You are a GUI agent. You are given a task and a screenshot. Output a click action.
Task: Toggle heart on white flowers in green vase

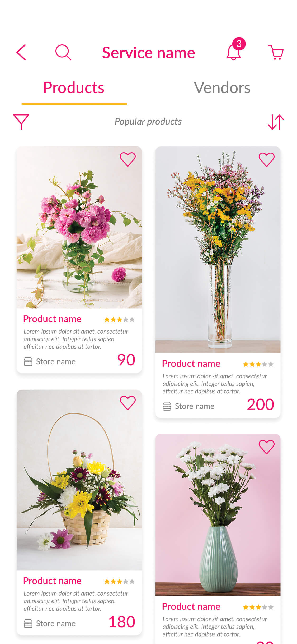click(x=267, y=447)
